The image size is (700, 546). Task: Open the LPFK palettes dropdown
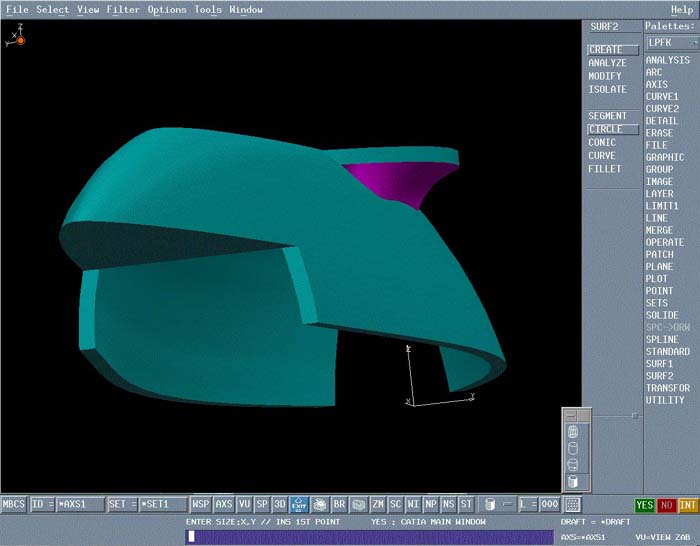click(x=671, y=43)
